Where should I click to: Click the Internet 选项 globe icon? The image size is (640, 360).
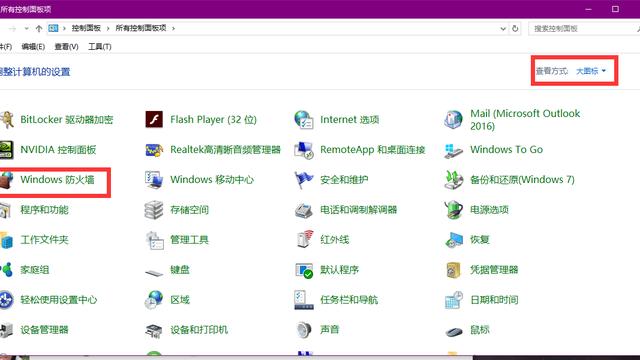(304, 120)
